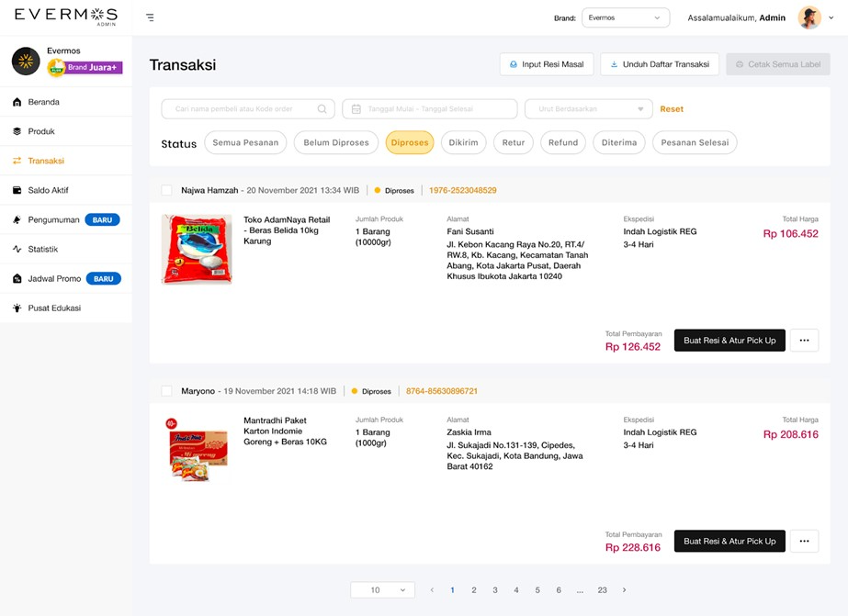Open order link 8764-85630896721
Viewport: 848px width, 616px height.
click(x=444, y=391)
